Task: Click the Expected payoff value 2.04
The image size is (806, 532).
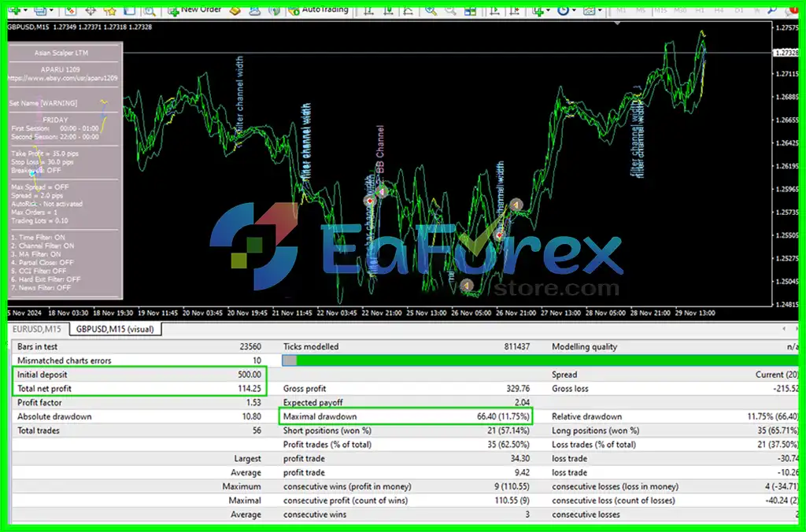Action: (523, 402)
